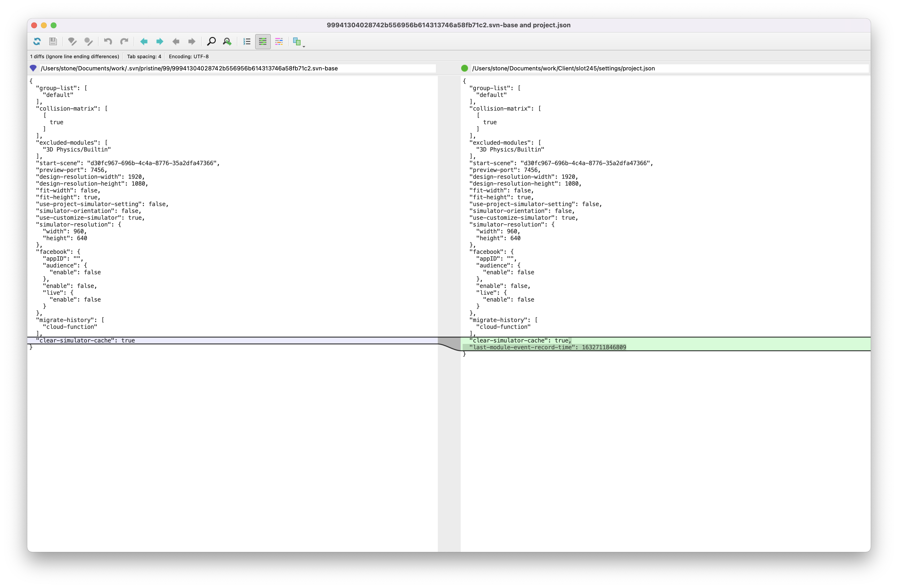Open the overlapping squares dropdown arrow
The image size is (898, 588).
point(304,46)
